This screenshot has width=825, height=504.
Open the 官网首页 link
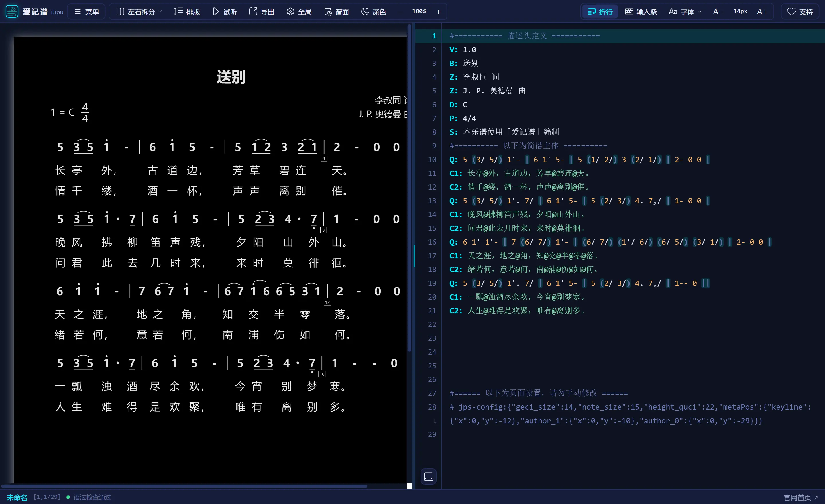click(801, 497)
